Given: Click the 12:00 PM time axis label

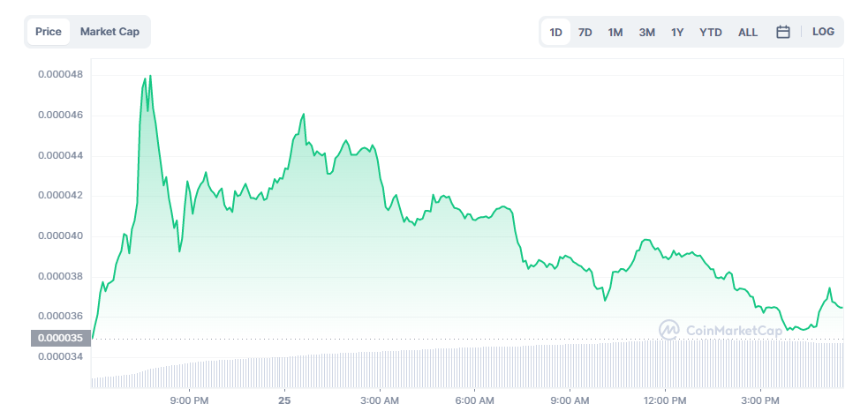Looking at the screenshot, I should (x=665, y=400).
